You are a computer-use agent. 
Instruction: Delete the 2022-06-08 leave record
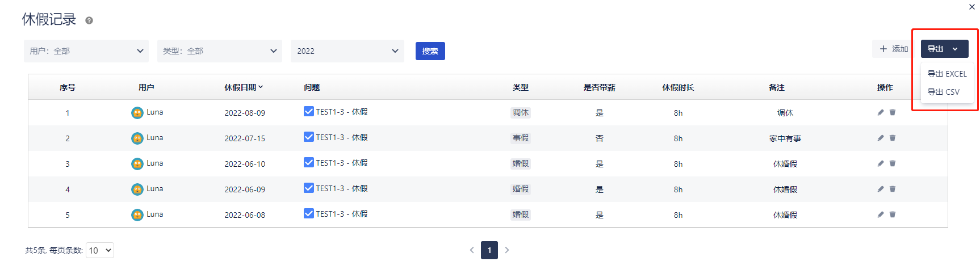[x=892, y=214]
